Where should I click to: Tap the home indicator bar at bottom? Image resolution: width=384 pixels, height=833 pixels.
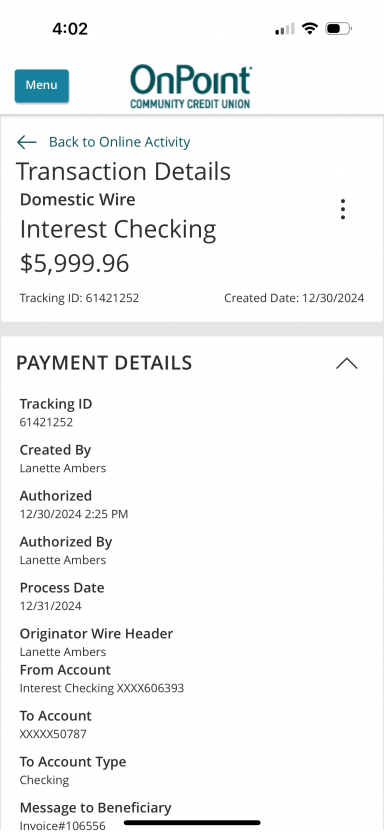pyautogui.click(x=192, y=823)
